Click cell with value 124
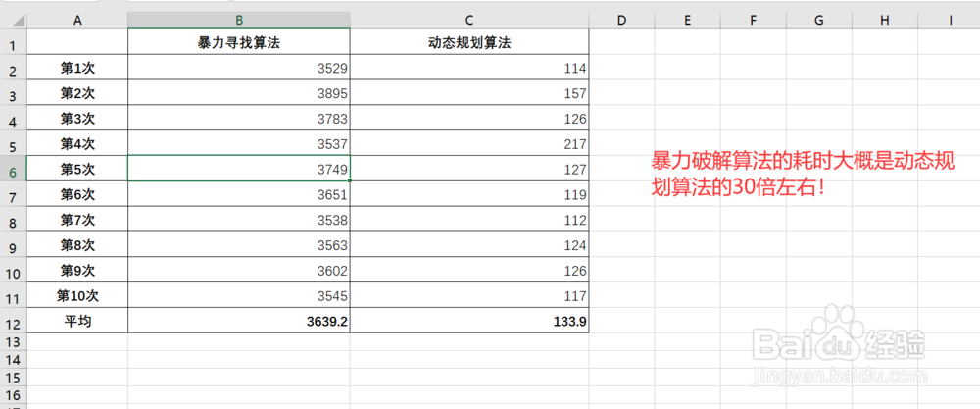 coord(469,244)
